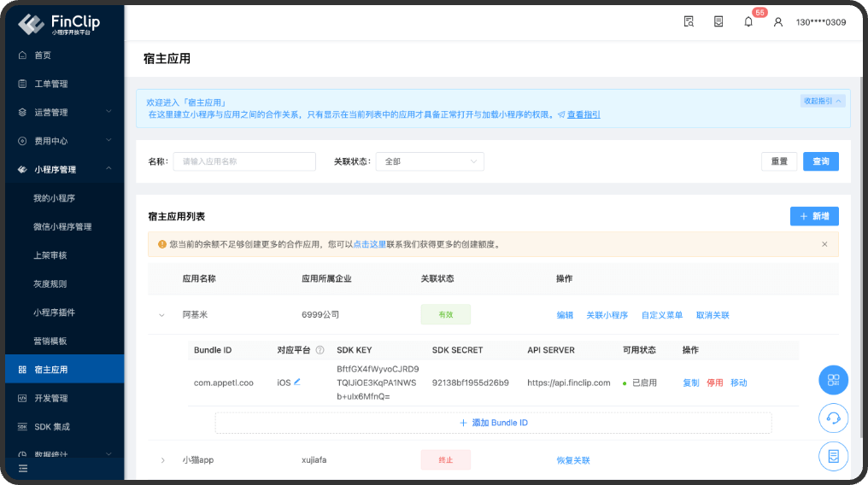Click the 查询 button

tap(820, 161)
